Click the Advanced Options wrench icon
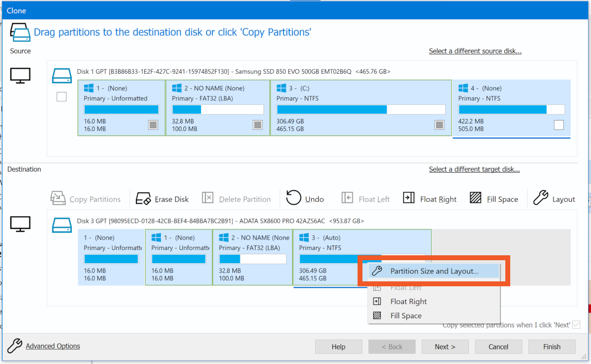 pos(15,346)
